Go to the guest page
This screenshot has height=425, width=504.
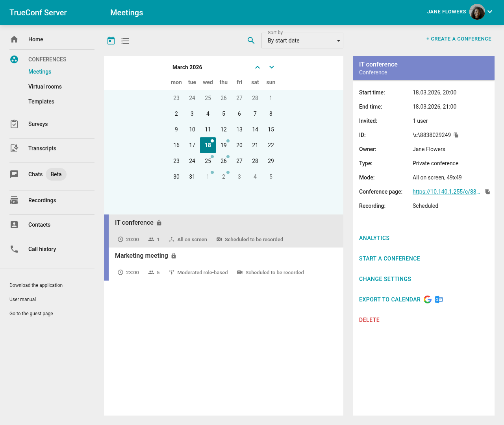[x=31, y=314]
